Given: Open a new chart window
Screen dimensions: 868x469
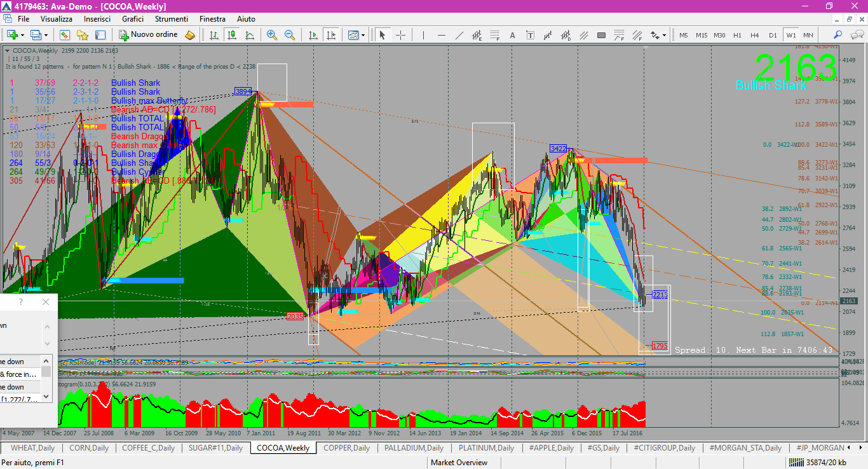Looking at the screenshot, I should 12,35.
